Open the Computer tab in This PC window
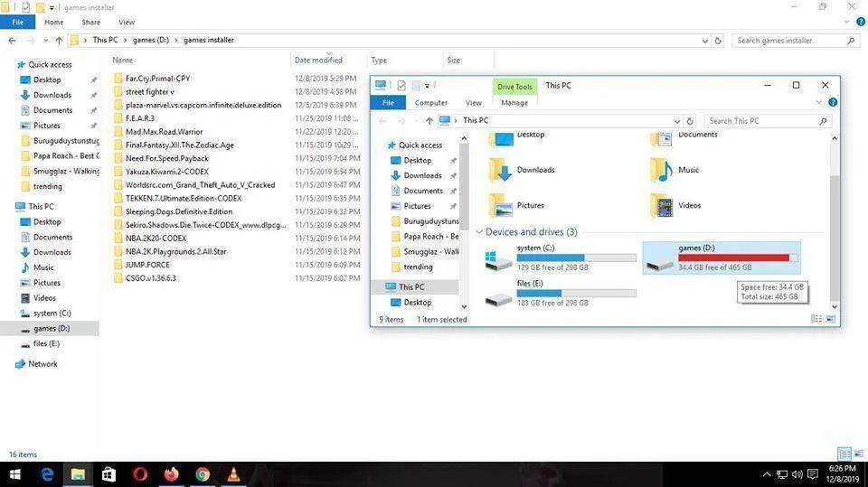Screen dimensions: 868x487 pyautogui.click(x=431, y=103)
